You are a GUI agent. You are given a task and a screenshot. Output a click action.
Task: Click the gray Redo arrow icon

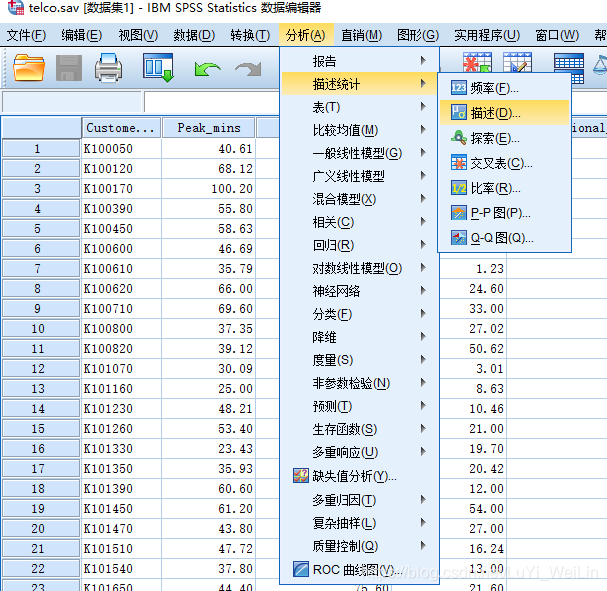point(249,69)
